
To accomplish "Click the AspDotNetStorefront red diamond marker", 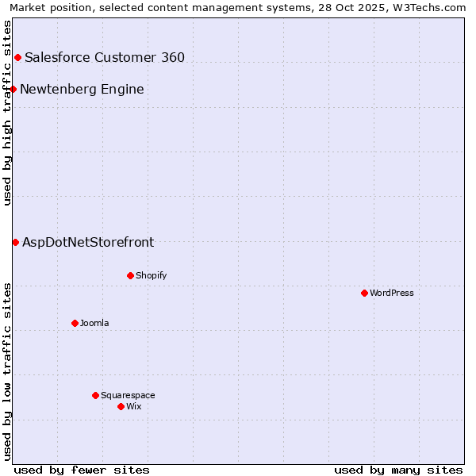I will pyautogui.click(x=15, y=242).
